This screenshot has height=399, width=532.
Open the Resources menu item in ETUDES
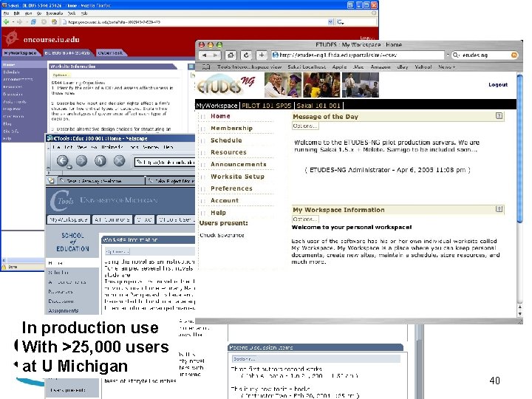pos(228,152)
